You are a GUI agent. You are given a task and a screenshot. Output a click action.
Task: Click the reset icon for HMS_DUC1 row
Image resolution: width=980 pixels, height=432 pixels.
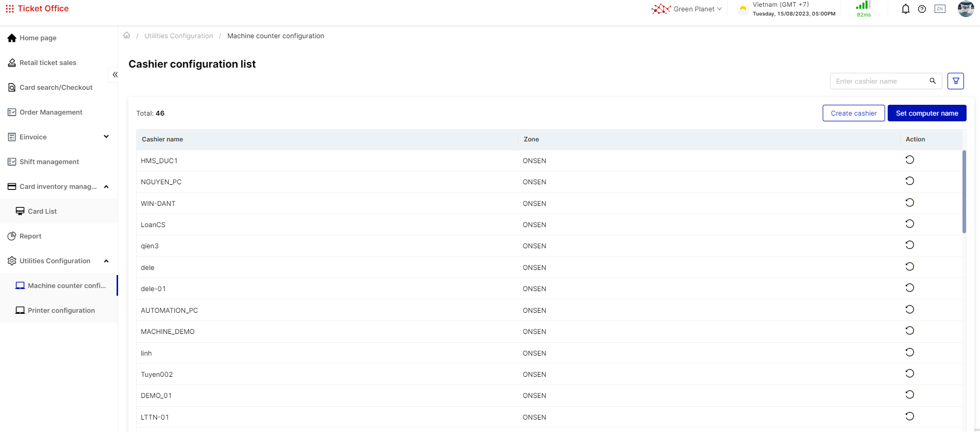point(909,160)
